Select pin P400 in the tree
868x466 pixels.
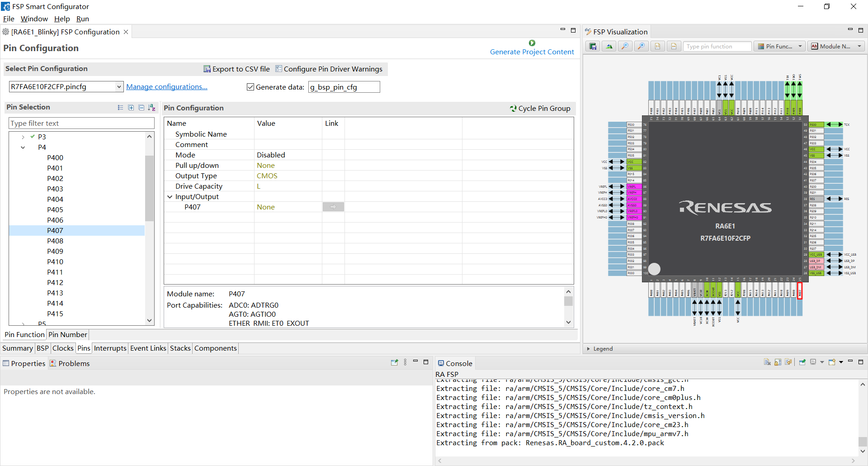[x=55, y=158]
